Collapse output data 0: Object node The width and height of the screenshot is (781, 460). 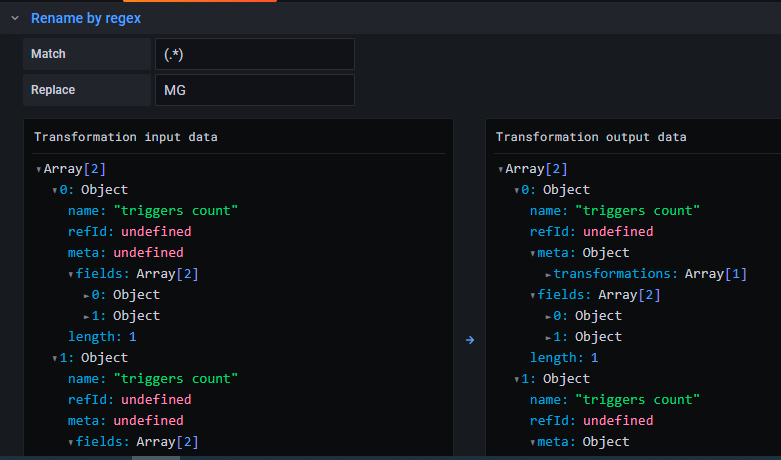(516, 191)
